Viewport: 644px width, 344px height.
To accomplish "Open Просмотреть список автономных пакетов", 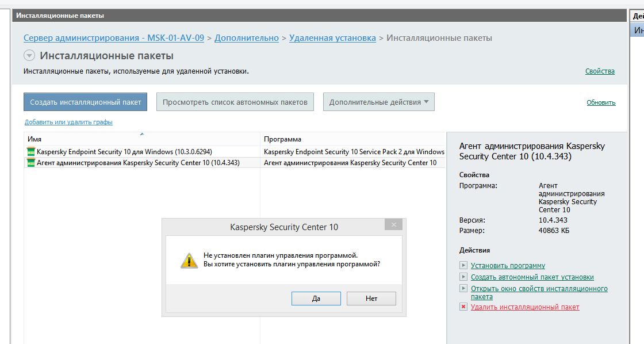I will (235, 102).
